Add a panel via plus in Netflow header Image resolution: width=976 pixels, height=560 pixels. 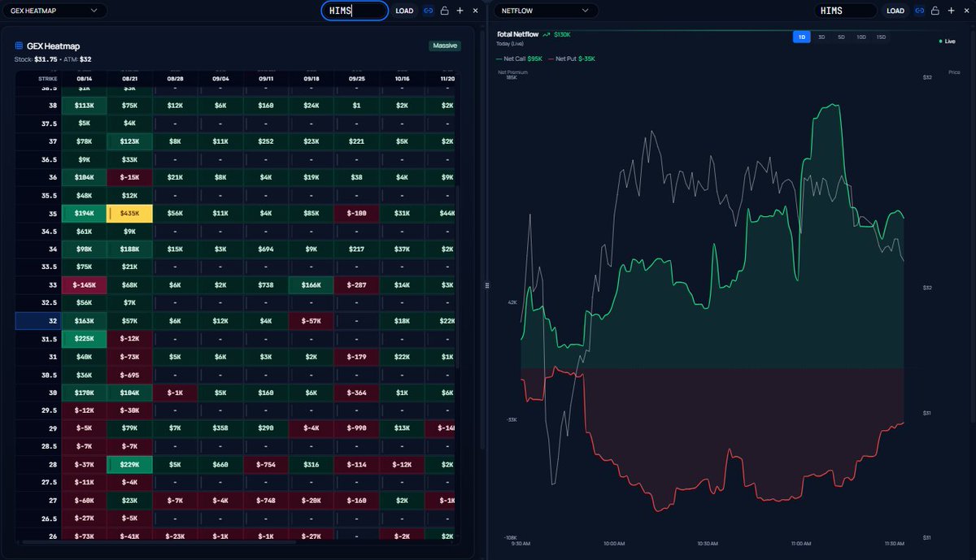951,11
